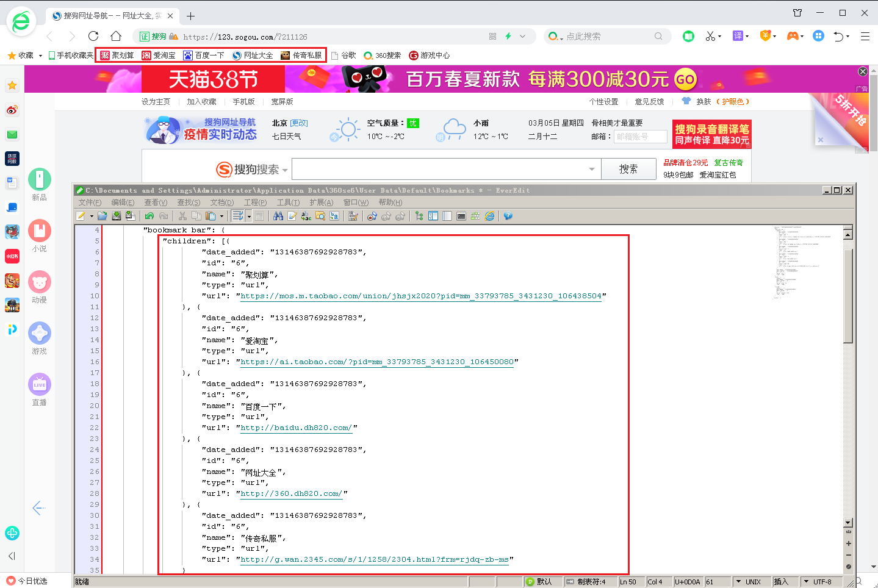Click the blue help icon in EverEdit toolbar
Image resolution: width=878 pixels, height=588 pixels.
pos(508,216)
